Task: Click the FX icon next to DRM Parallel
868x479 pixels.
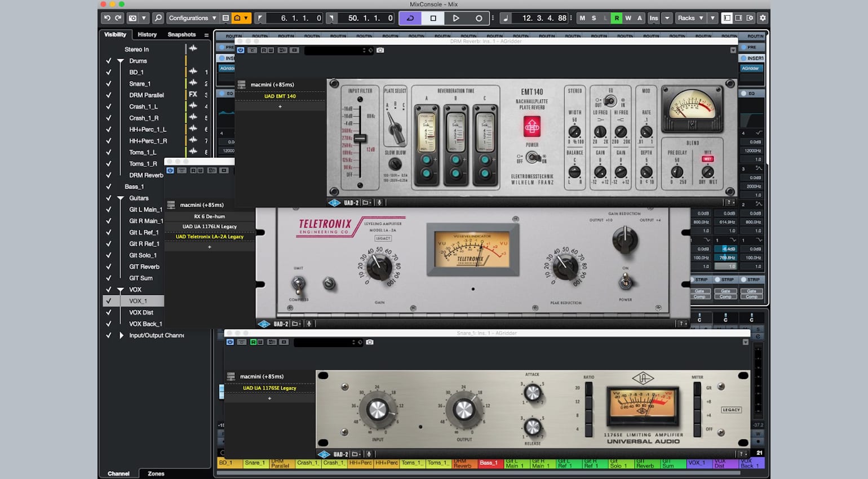Action: (193, 95)
